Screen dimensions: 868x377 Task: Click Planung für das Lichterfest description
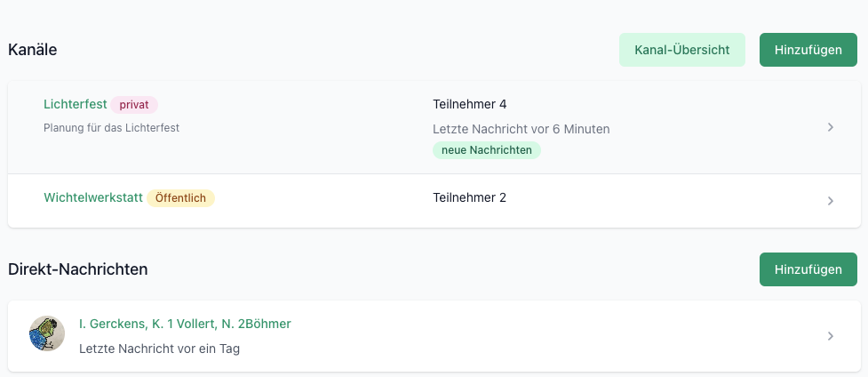111,127
